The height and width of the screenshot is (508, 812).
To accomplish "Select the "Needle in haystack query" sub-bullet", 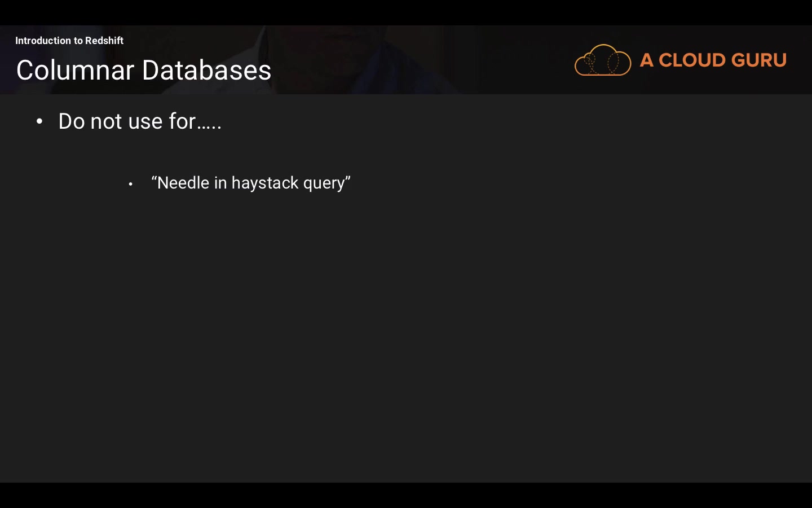I will click(251, 183).
